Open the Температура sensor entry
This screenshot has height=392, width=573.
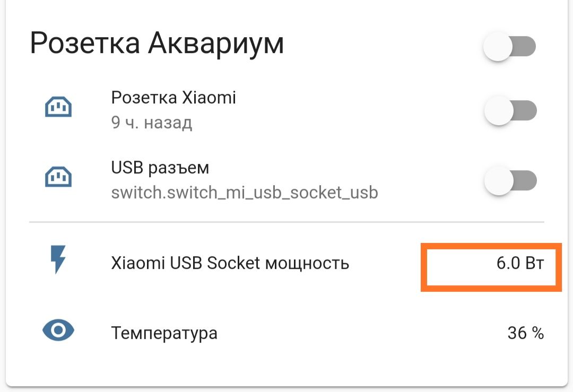click(x=164, y=333)
